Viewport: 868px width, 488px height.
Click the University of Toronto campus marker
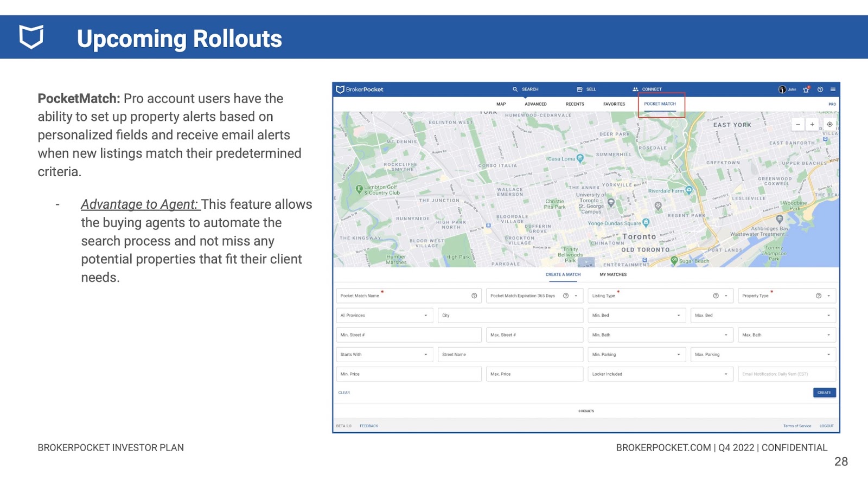[611, 203]
